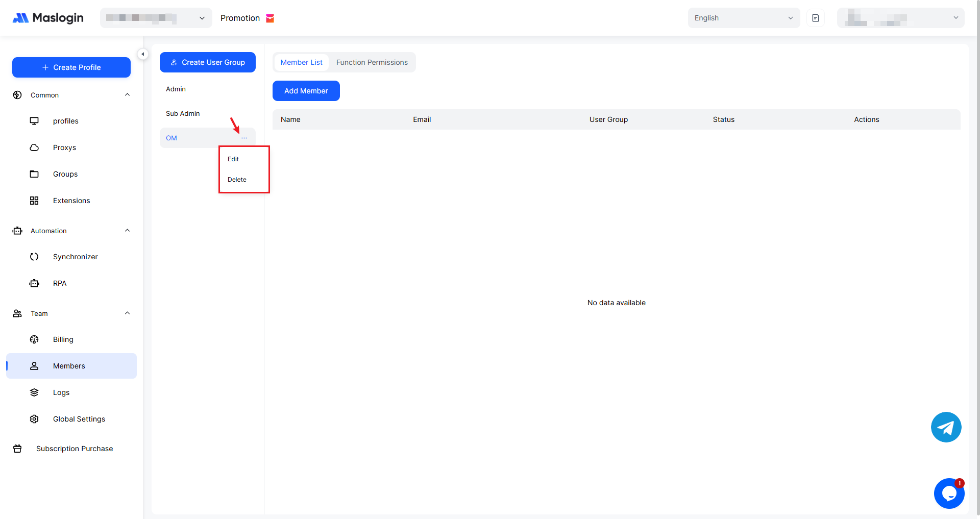Click the Create User Group button

coord(207,62)
